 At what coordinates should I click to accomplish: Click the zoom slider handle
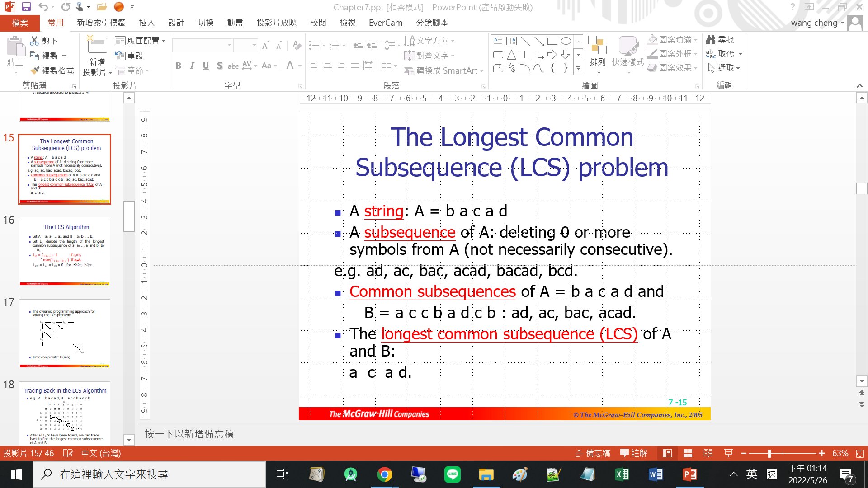tap(769, 453)
